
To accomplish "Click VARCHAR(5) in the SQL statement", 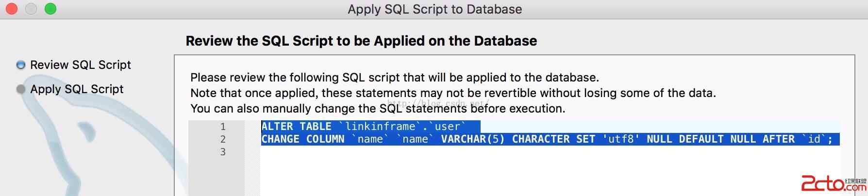I will pyautogui.click(x=473, y=139).
